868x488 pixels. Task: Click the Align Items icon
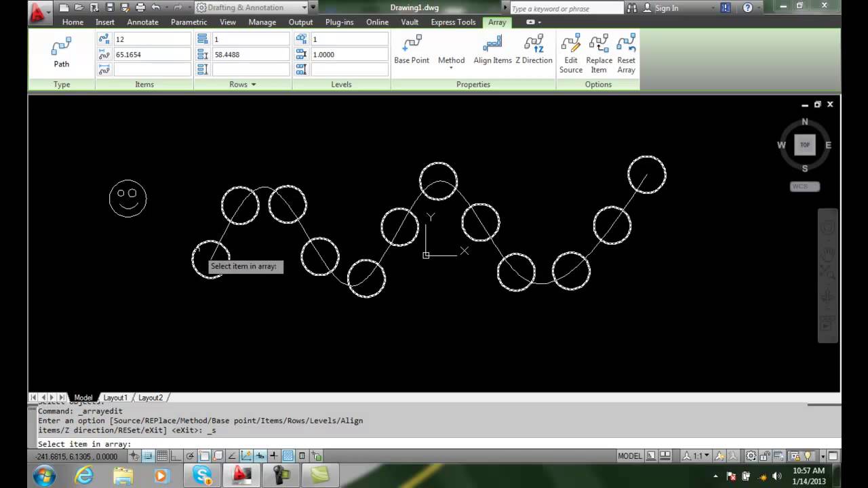492,44
